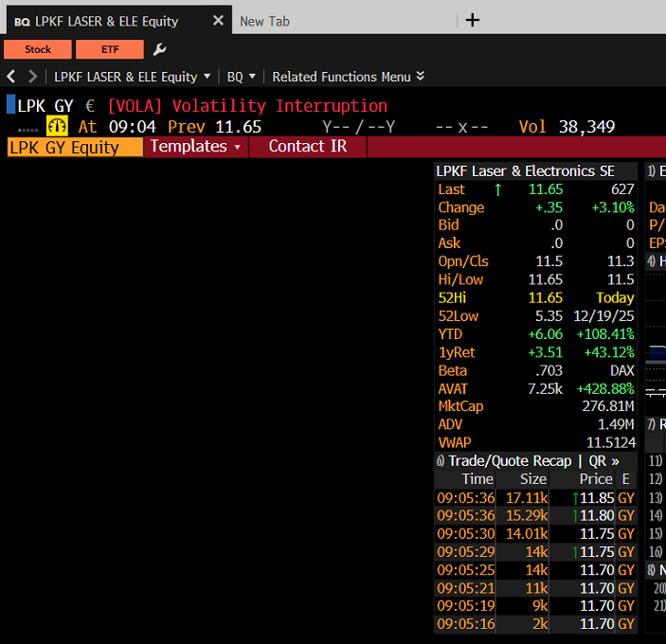Screen dimensions: 666x644
Task: Click the 52Low date 12/19/25
Action: pos(603,316)
